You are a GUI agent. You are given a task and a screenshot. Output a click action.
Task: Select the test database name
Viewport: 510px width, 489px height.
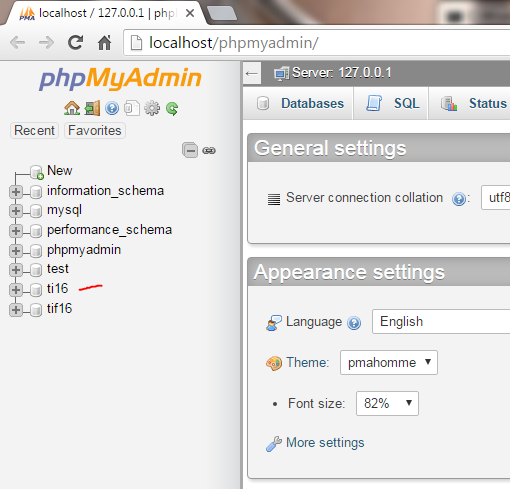click(x=58, y=269)
